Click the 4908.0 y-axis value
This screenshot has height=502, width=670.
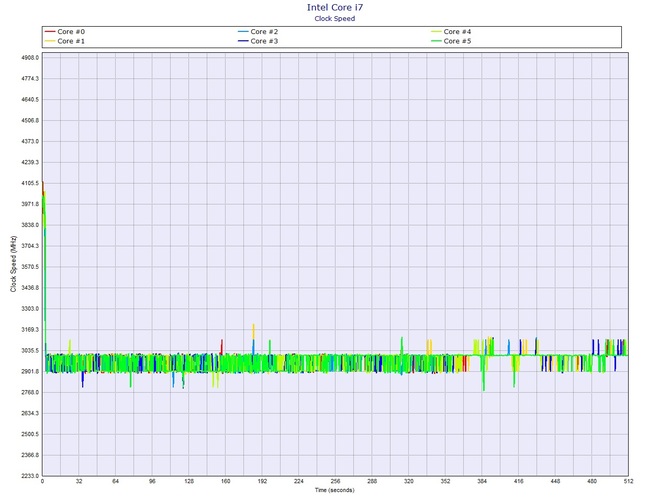(30, 58)
